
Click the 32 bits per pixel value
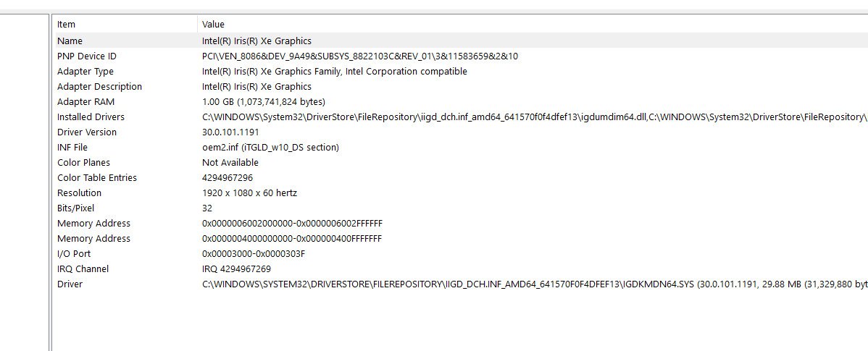coord(207,208)
